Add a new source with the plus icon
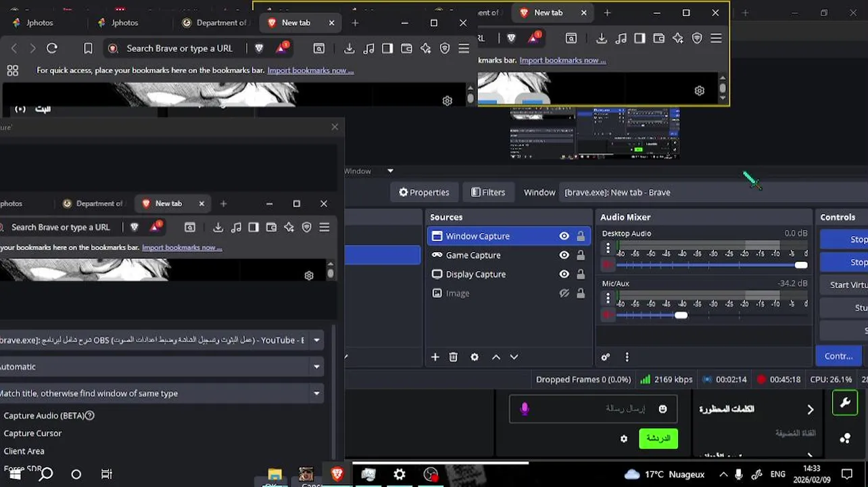The width and height of the screenshot is (868, 487). 435,357
